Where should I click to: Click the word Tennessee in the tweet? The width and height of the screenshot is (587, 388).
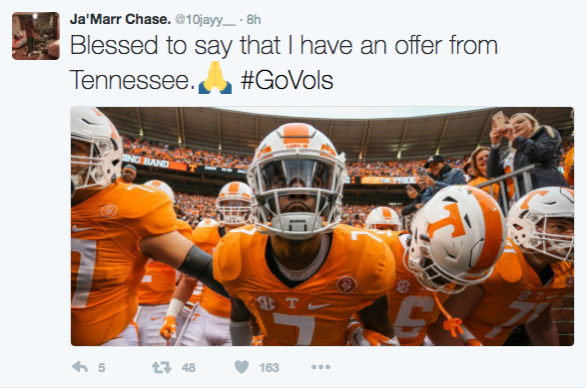pyautogui.click(x=132, y=80)
